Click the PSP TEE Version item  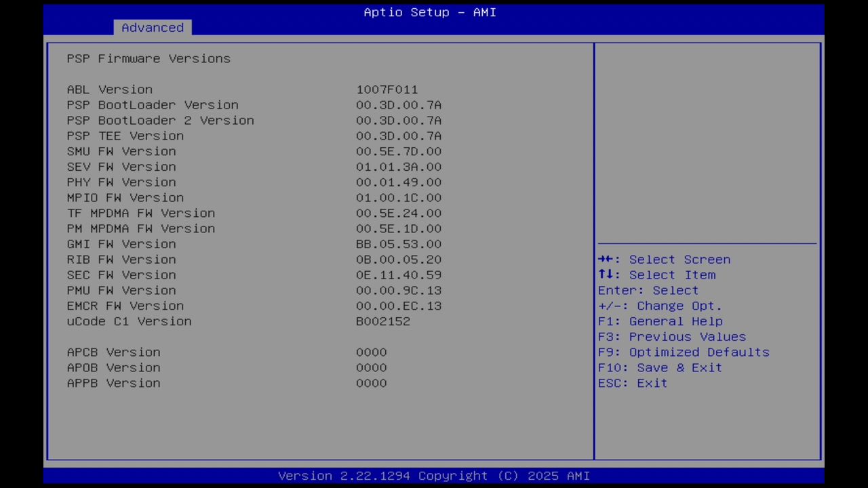(125, 136)
